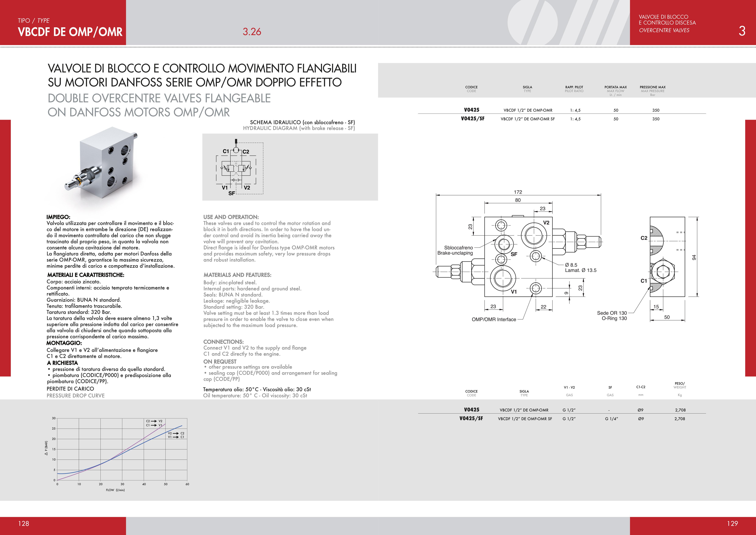This screenshot has width=756, height=535.
Task: Click the Sbloccafreno Brake-unclaping label
Action: pos(455,250)
